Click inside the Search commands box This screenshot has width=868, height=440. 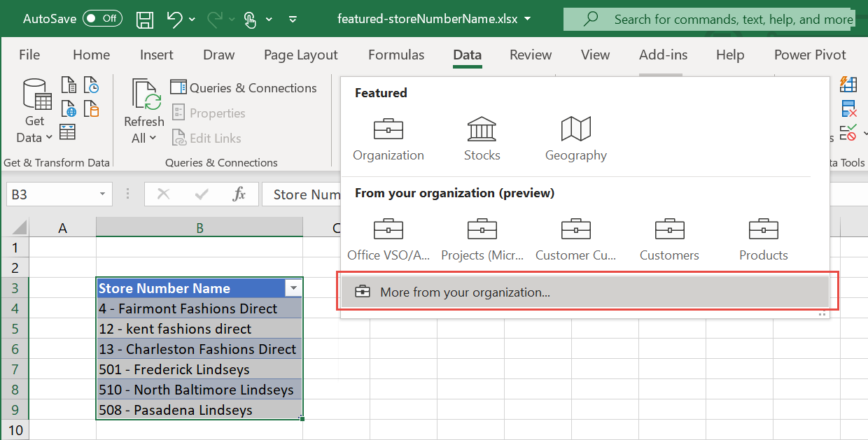coord(707,18)
